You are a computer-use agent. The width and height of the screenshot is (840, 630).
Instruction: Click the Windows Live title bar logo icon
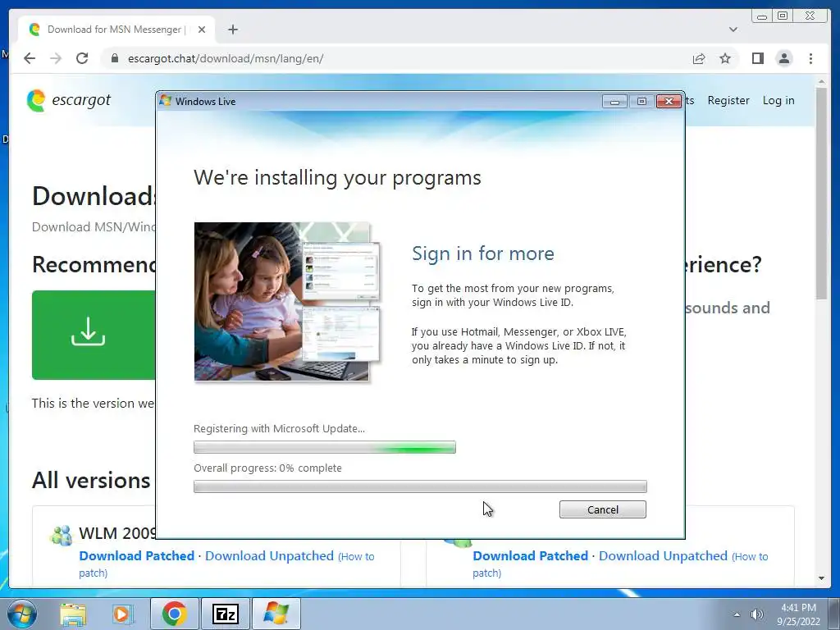(x=166, y=101)
